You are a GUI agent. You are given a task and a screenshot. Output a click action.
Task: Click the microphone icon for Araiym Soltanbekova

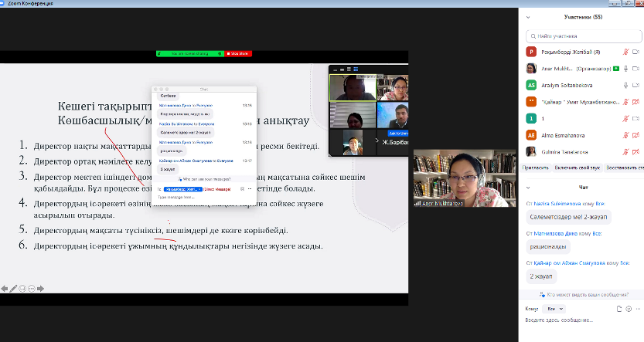625,85
